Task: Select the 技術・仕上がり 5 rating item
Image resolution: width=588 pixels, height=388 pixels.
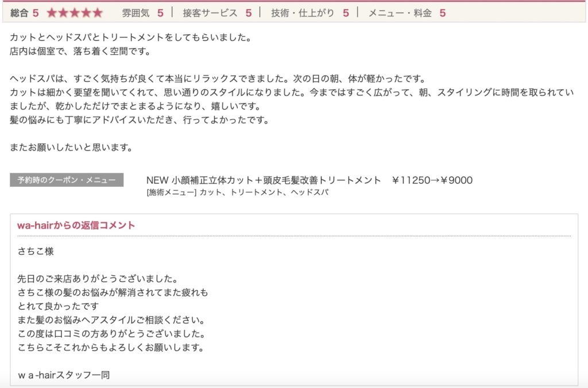Action: (310, 13)
